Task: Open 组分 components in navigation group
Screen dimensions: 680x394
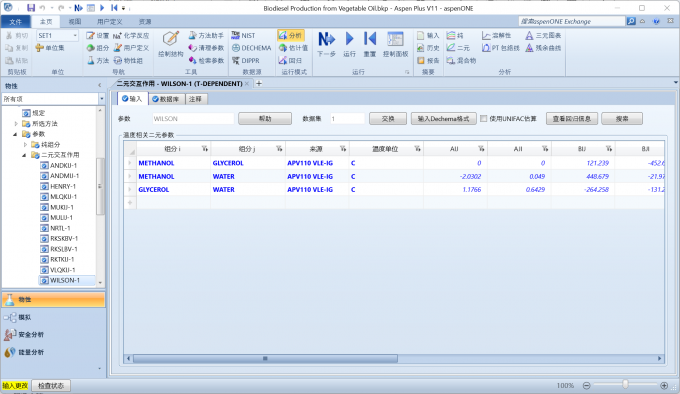Action: (x=98, y=48)
